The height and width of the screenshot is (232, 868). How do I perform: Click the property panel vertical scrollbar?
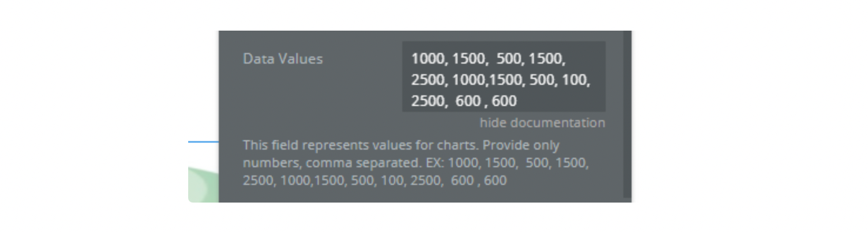[627, 115]
